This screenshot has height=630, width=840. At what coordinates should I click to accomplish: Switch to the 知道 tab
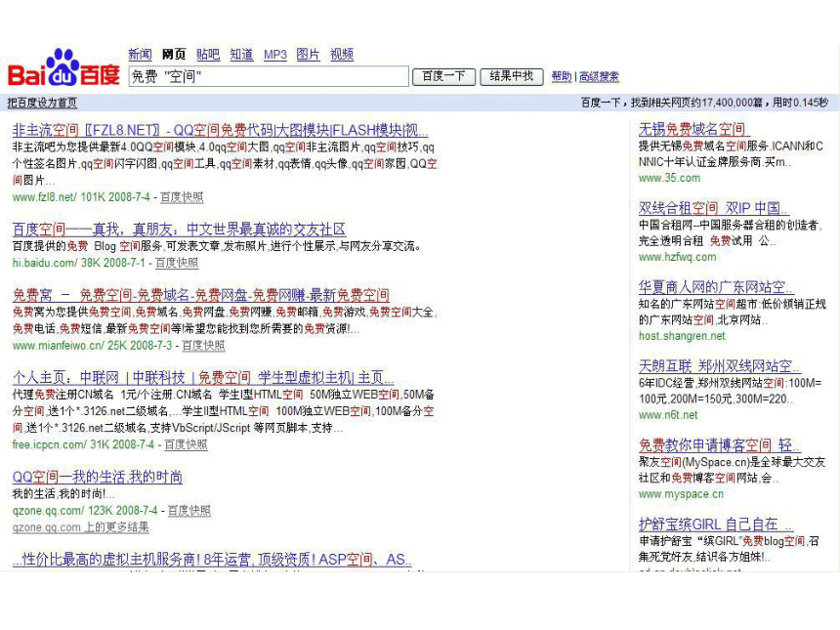241,54
